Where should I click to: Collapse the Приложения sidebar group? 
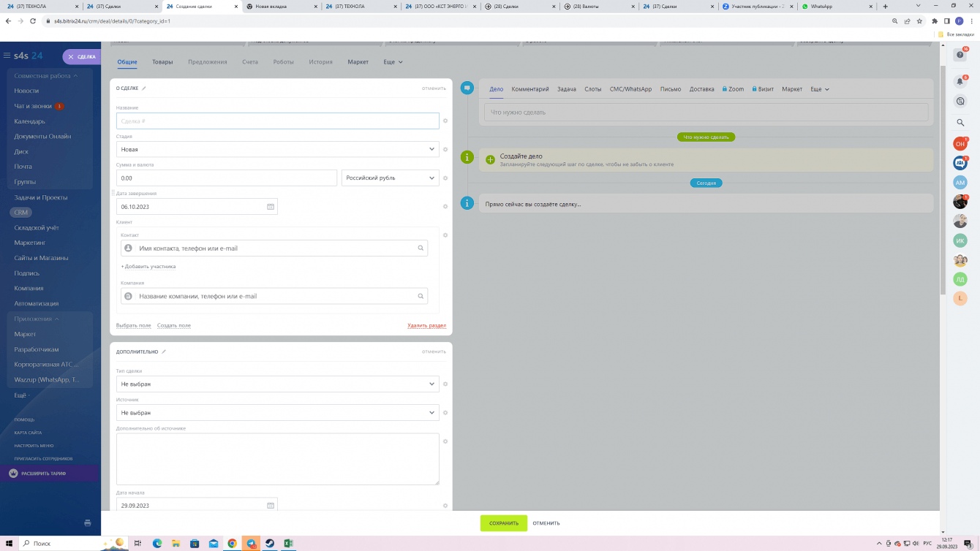point(37,319)
